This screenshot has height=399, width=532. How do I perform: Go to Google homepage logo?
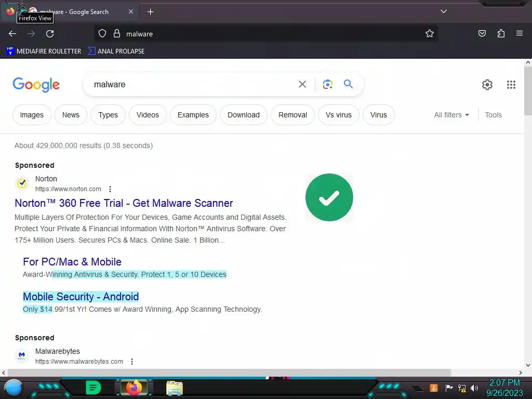pos(36,85)
